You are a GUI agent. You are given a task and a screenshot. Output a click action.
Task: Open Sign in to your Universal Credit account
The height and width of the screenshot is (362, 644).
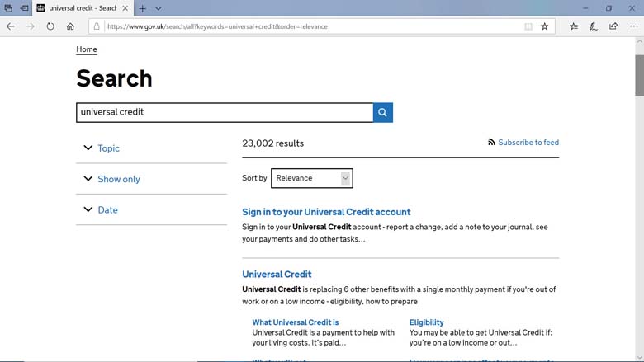pyautogui.click(x=326, y=212)
